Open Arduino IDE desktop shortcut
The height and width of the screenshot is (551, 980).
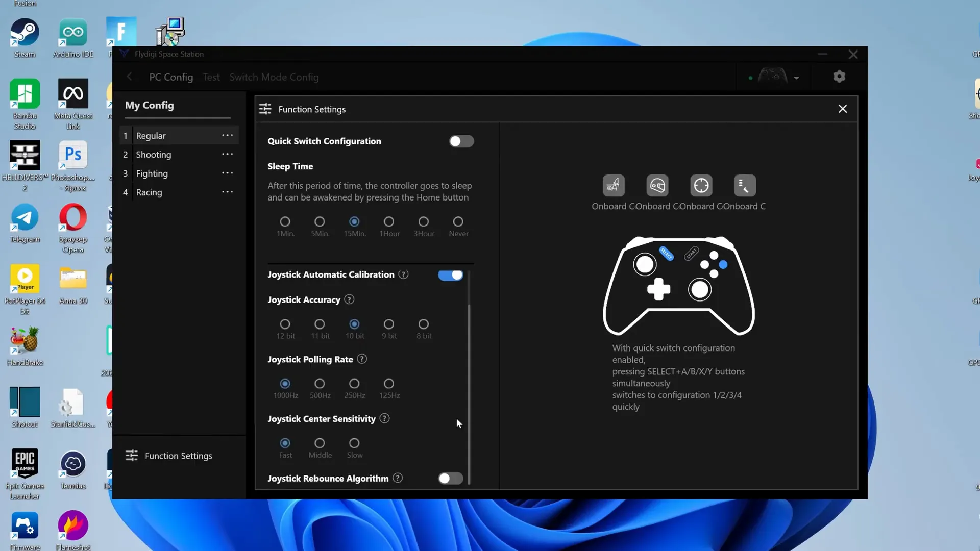[73, 38]
